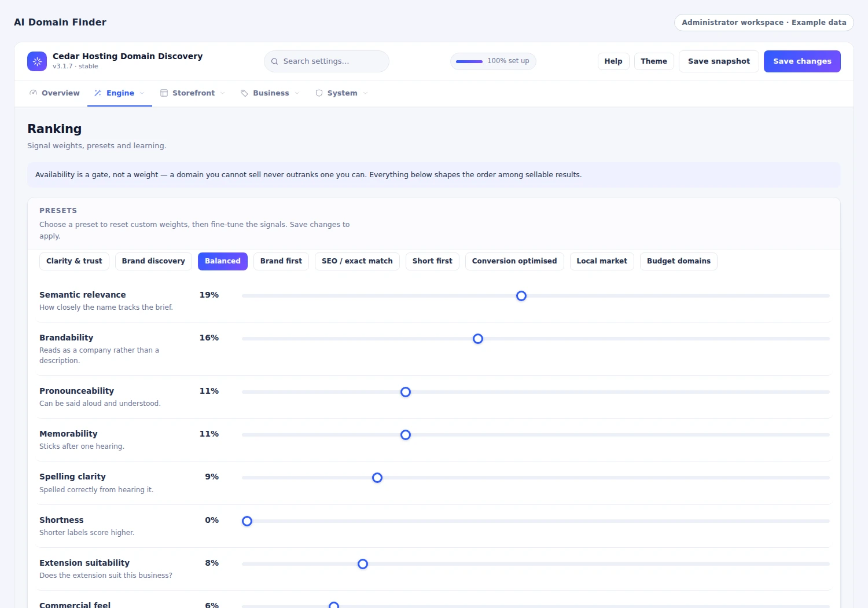Viewport: 868px width, 608px height.
Task: Click the Storefront layout icon
Action: [x=164, y=93]
